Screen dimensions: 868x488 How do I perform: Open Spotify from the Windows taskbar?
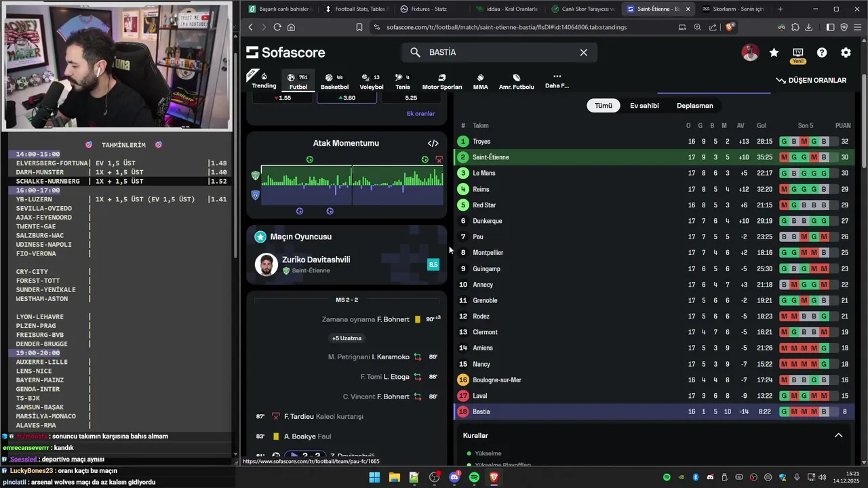pyautogui.click(x=474, y=477)
